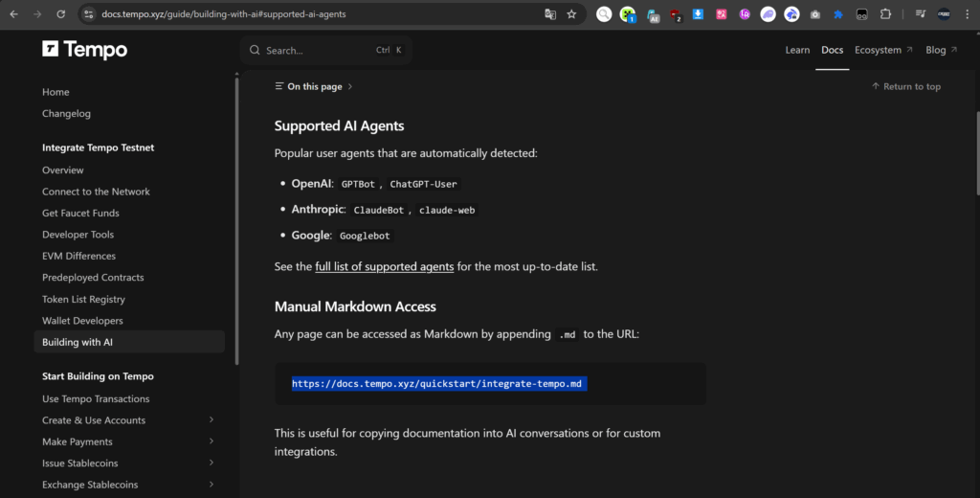
Task: Open the camera screenshot extension
Action: click(815, 14)
